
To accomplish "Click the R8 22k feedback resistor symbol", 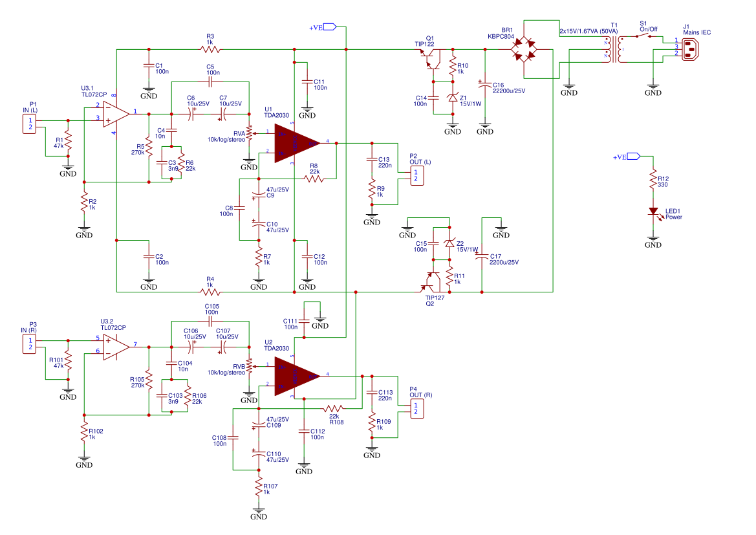I will tap(314, 179).
